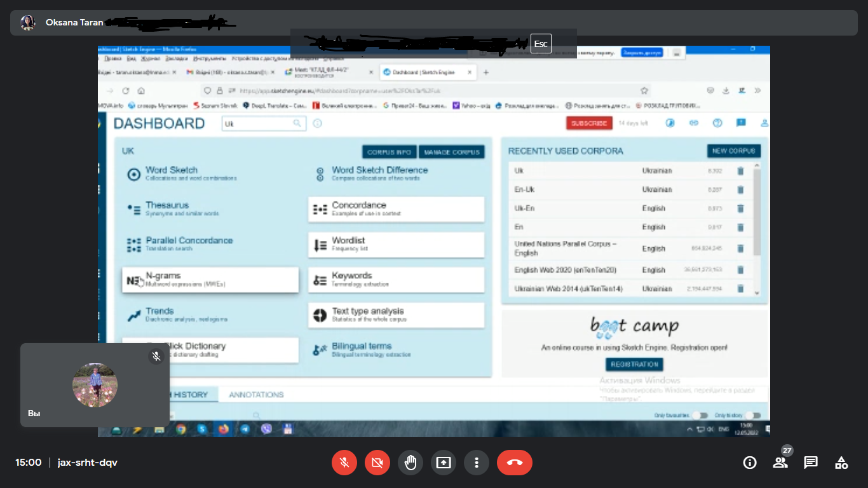Viewport: 868px width, 488px height.
Task: Click the CORPUS INFO button
Action: coord(389,152)
